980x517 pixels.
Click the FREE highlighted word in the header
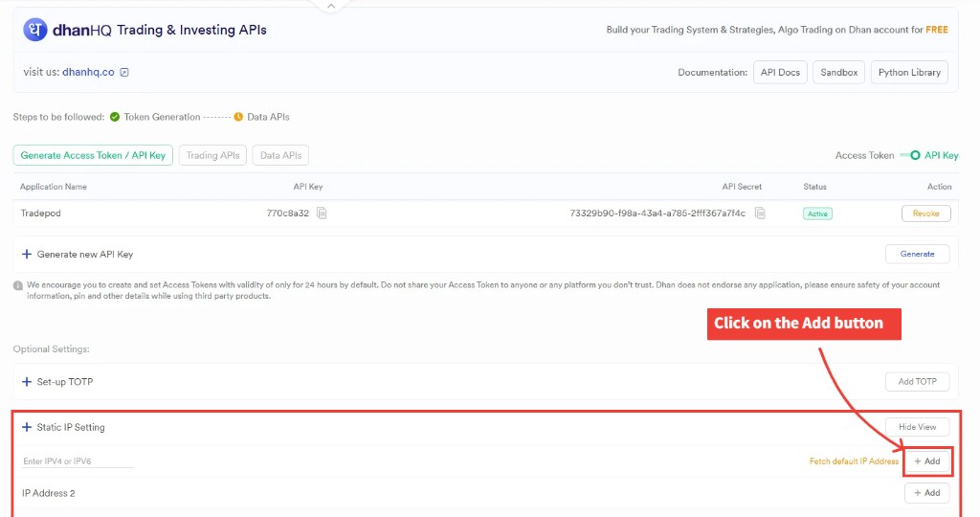pos(937,30)
